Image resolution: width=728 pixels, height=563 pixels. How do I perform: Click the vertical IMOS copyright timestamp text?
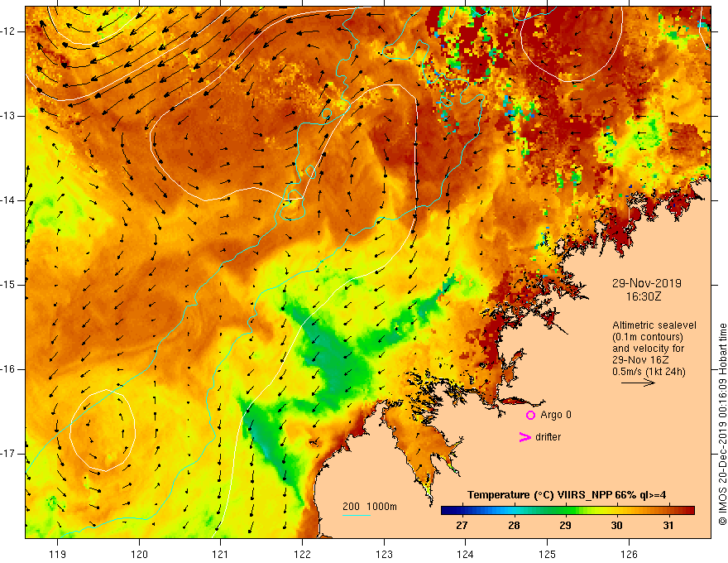point(722,424)
